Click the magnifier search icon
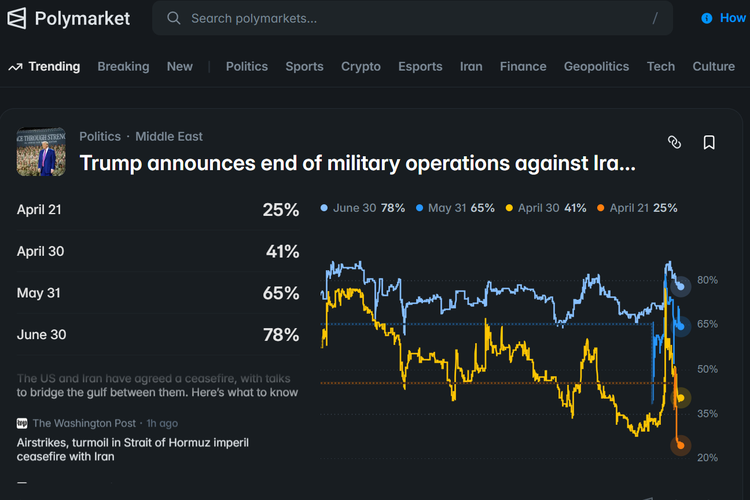The height and width of the screenshot is (500, 750). (x=174, y=18)
